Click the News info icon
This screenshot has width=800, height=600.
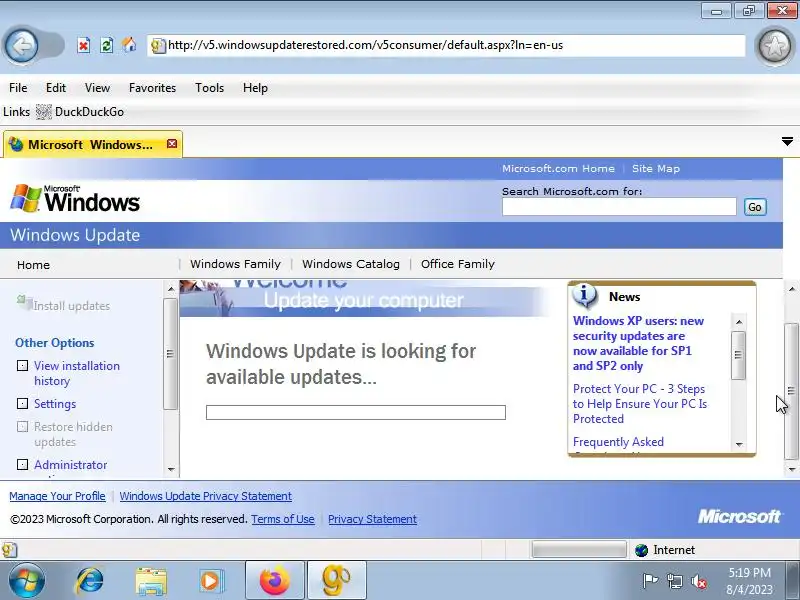coord(585,295)
